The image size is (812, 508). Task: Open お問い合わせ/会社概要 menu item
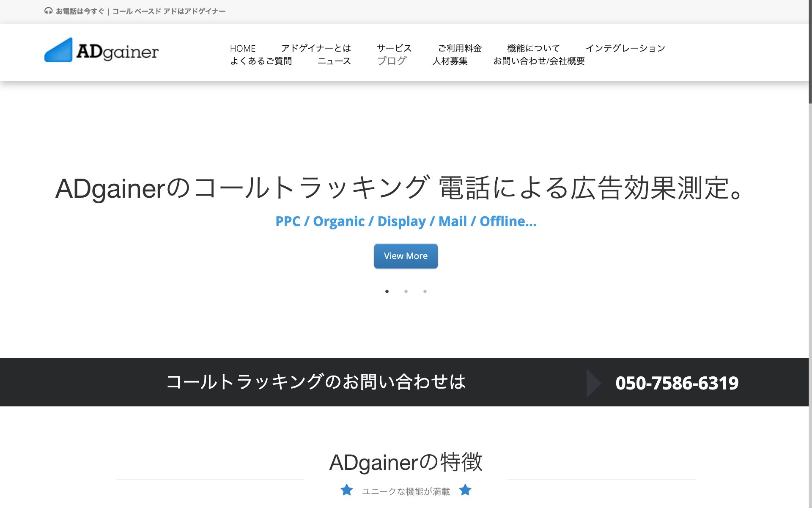(539, 61)
